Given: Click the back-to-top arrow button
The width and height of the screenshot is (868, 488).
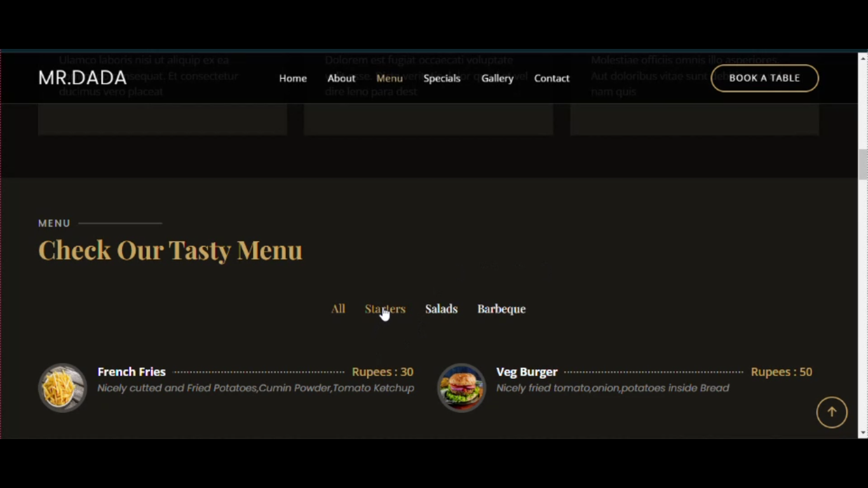Looking at the screenshot, I should (x=831, y=412).
